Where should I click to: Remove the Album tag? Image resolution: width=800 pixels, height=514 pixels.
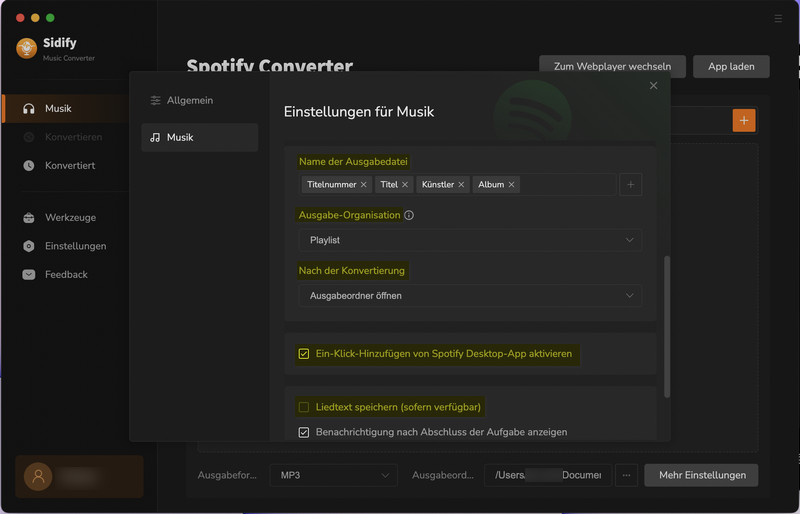coord(511,185)
